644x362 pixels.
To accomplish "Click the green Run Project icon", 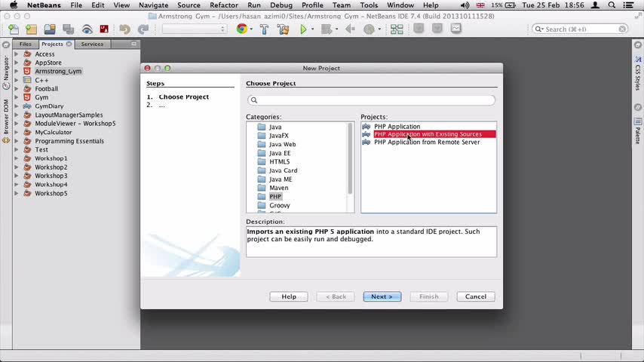I will 303,29.
